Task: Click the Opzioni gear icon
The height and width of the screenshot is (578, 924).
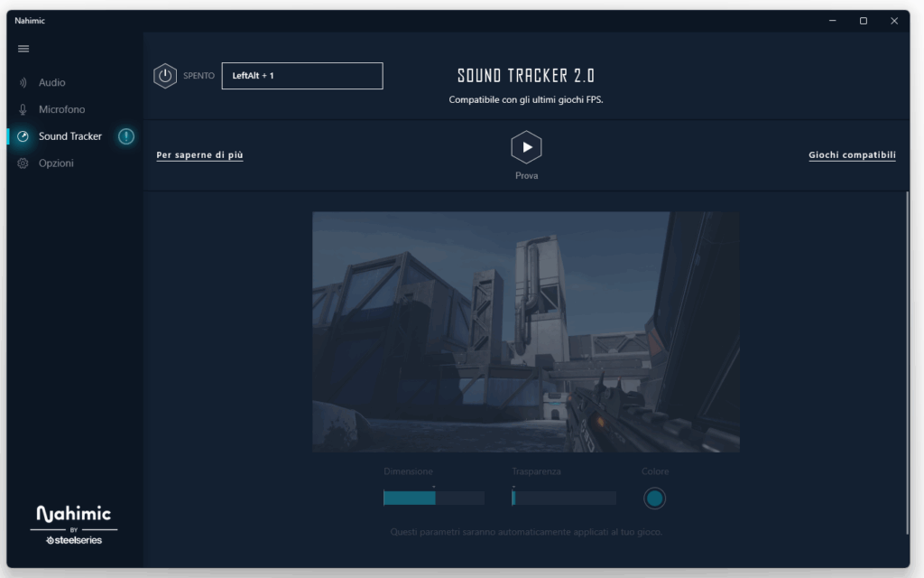Action: [23, 163]
